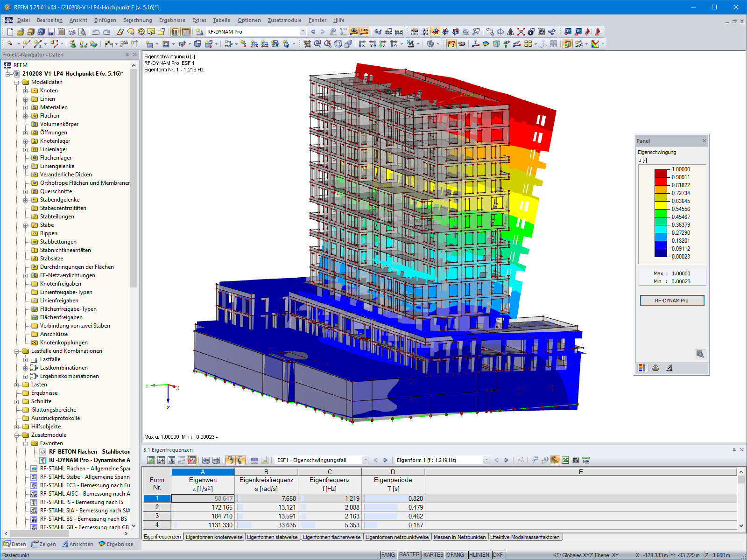Expand the Lastfälle tree item
Image resolution: width=747 pixels, height=560 pixels.
click(27, 359)
